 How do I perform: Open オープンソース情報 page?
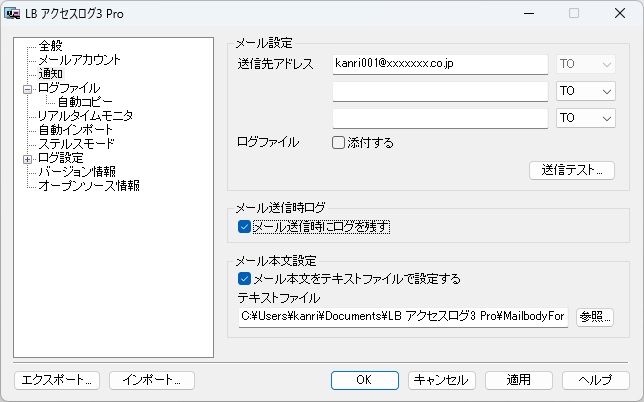(89, 186)
